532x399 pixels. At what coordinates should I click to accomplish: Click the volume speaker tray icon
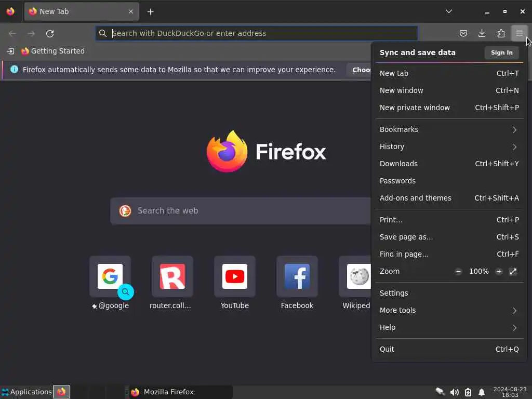pyautogui.click(x=454, y=393)
